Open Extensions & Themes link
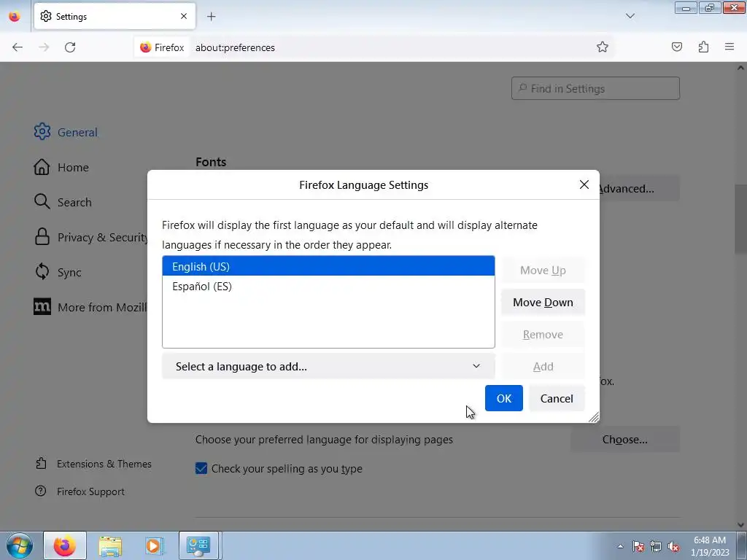Viewport: 747px width, 560px height. [93, 464]
